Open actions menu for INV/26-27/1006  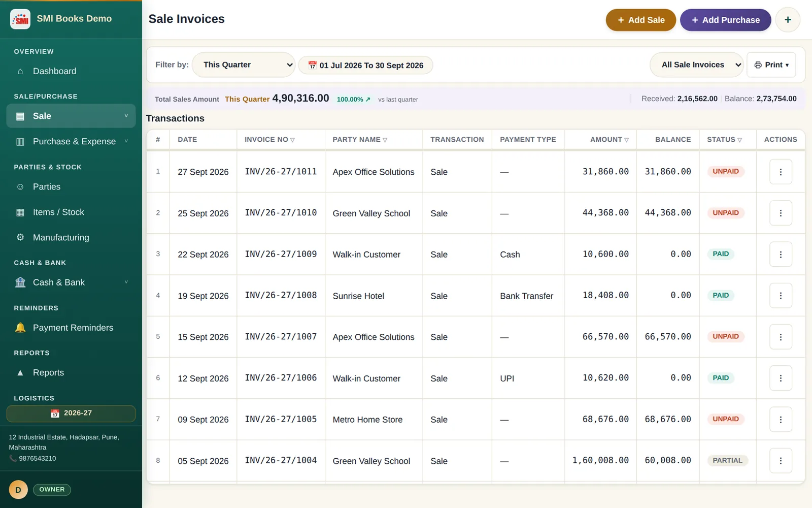pos(781,378)
